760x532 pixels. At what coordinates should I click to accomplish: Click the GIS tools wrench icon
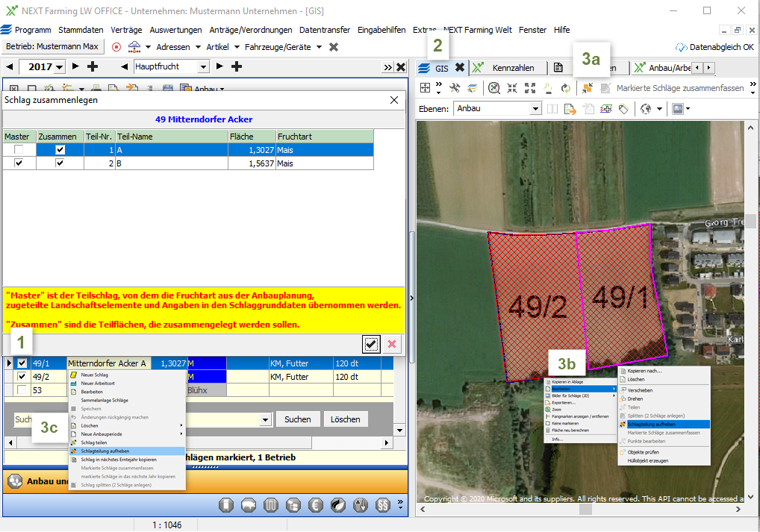click(x=455, y=88)
